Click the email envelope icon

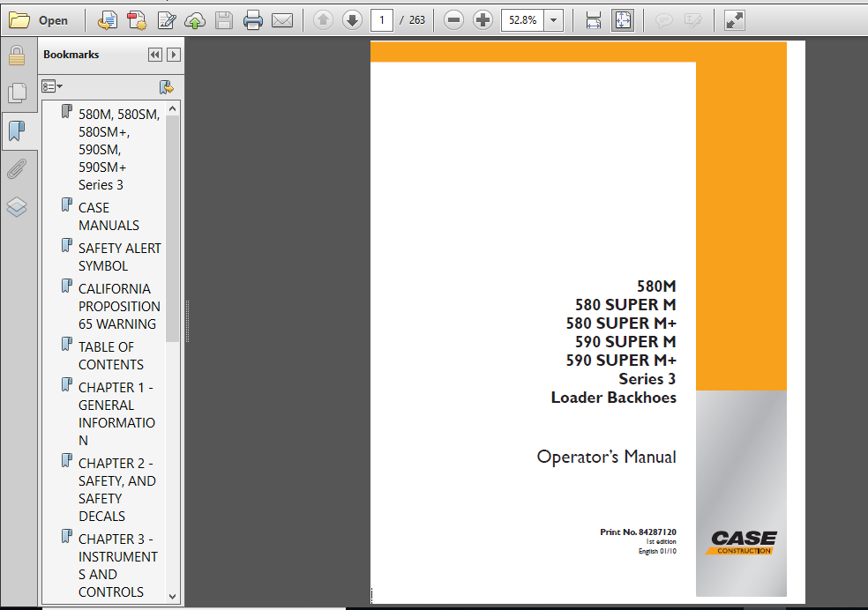(282, 20)
